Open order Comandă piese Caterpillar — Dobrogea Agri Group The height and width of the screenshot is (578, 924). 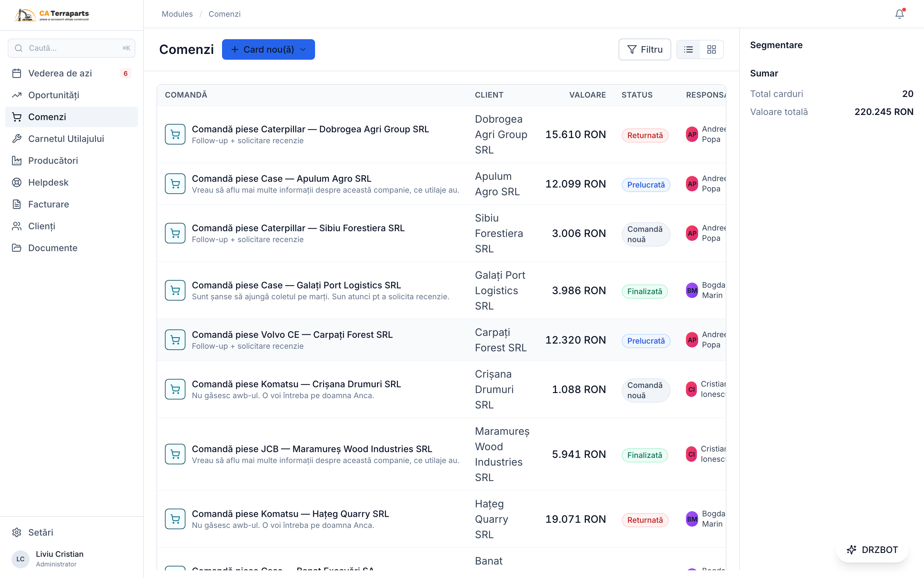pyautogui.click(x=311, y=129)
